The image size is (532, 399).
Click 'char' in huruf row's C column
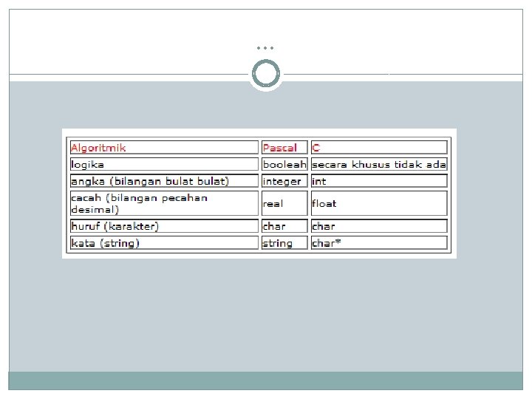coord(379,226)
